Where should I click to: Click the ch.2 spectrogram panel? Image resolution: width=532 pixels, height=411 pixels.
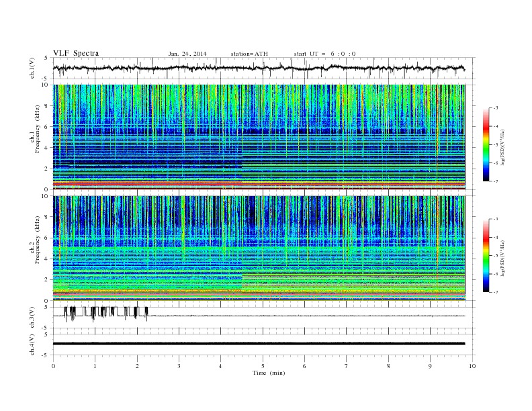[259, 248]
